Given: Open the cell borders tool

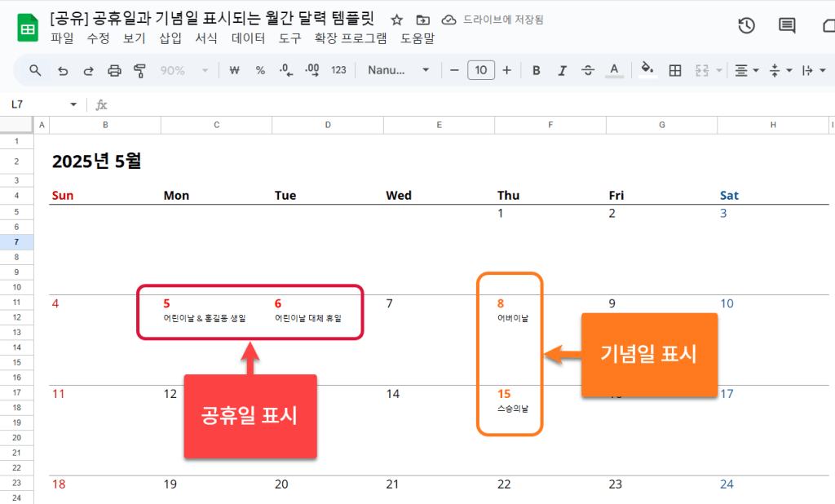Looking at the screenshot, I should click(675, 71).
